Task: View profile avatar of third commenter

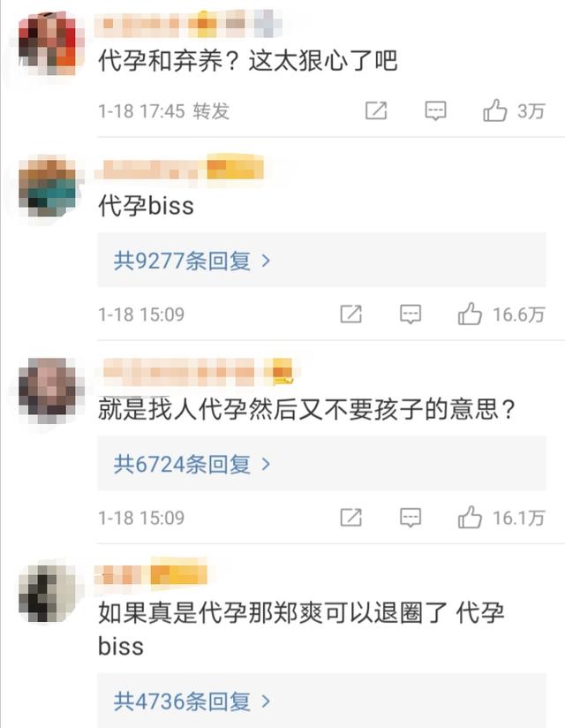Action: coord(48,391)
